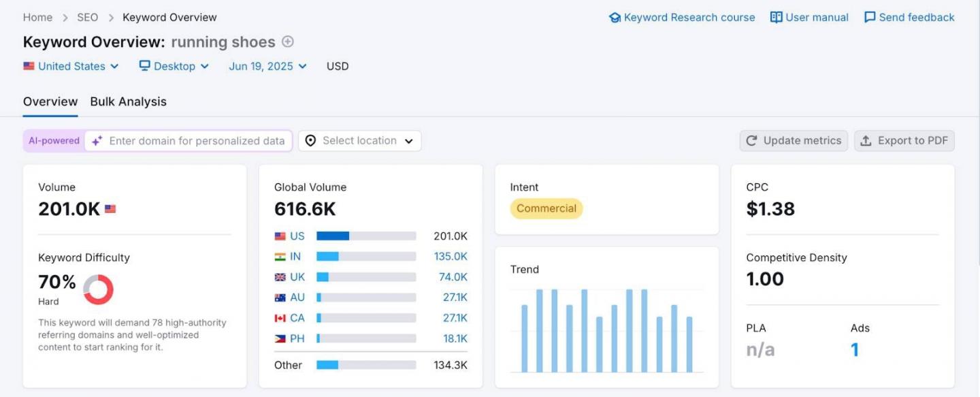Select the Overview tab
The height and width of the screenshot is (397, 980).
pyautogui.click(x=50, y=101)
